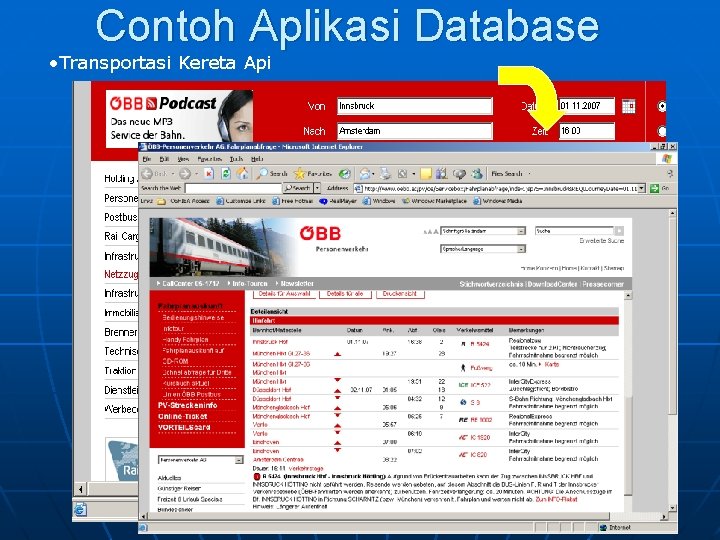Click the Nach field containing Amsterdam
Viewport: 720px width, 540px height.
pos(415,131)
